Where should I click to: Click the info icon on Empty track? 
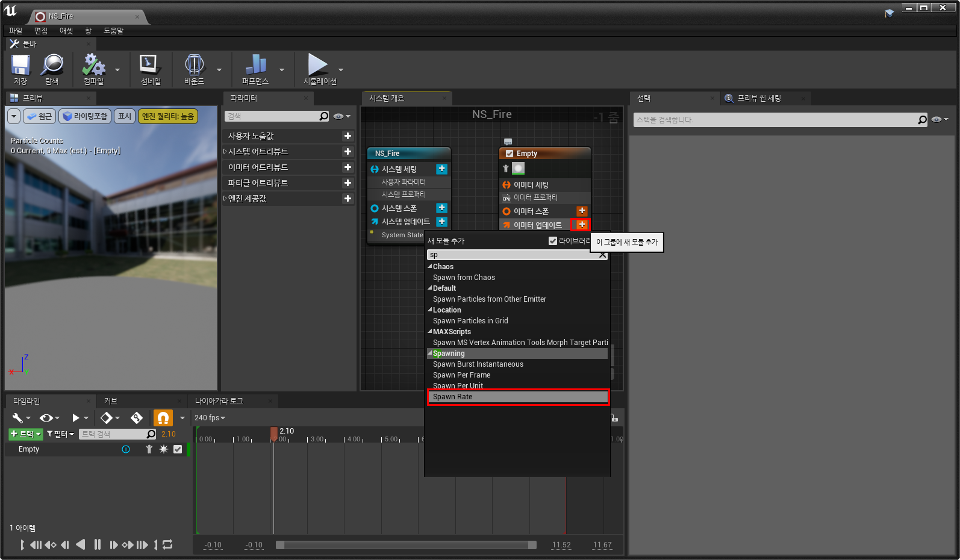point(126,449)
